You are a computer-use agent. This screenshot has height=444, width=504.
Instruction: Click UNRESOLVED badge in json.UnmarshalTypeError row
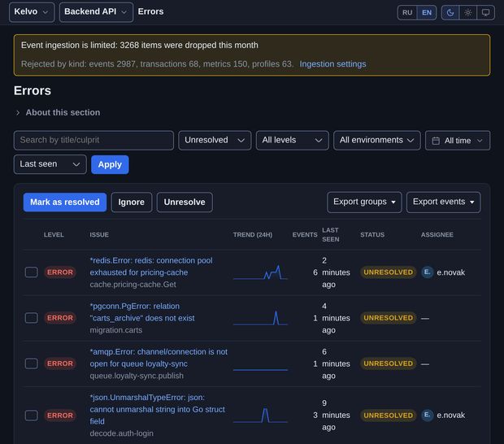tap(388, 415)
